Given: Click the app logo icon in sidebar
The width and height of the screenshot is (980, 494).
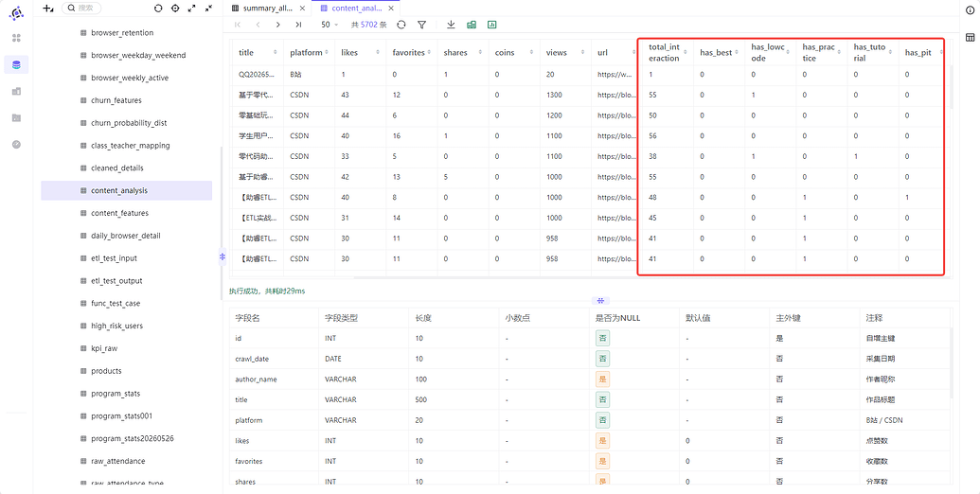Looking at the screenshot, I should [17, 12].
